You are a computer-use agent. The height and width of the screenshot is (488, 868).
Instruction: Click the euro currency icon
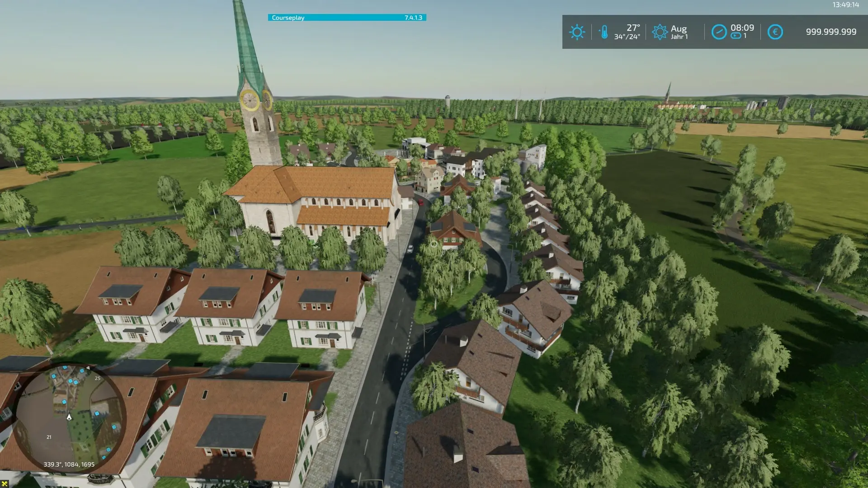(775, 32)
